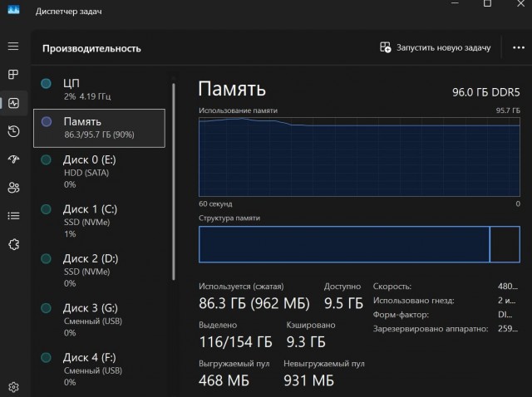Image resolution: width=532 pixels, height=397 pixels.
Task: Go to Processes page icon
Action: point(13,74)
